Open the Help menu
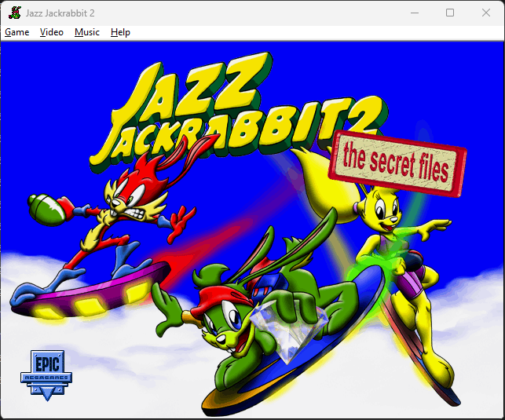 [x=120, y=32]
